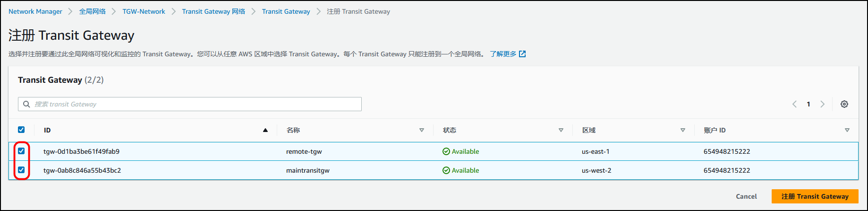Click Available status icon for remote-tgw
Viewport: 868px width, 211px height.
tap(446, 151)
